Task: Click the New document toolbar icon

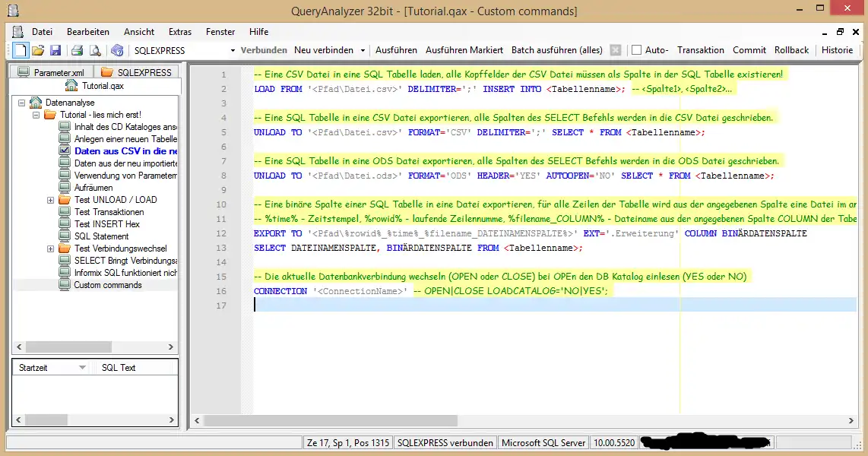Action: [x=21, y=50]
